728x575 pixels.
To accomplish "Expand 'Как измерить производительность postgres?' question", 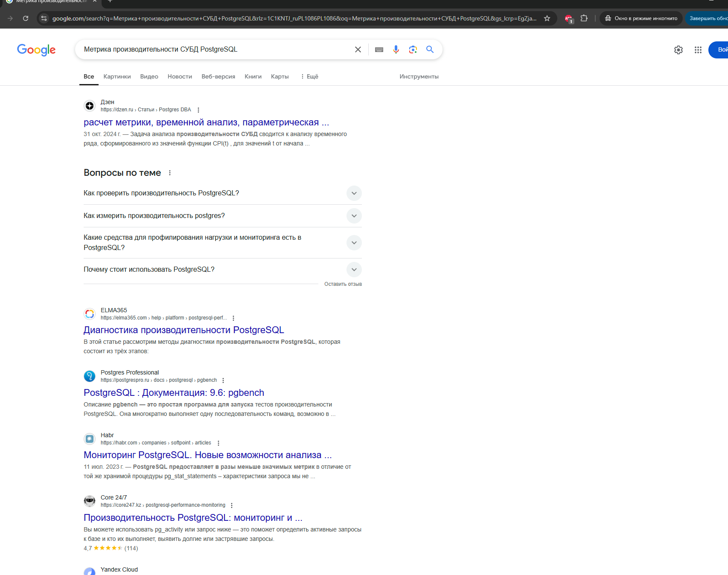I will coord(354,216).
